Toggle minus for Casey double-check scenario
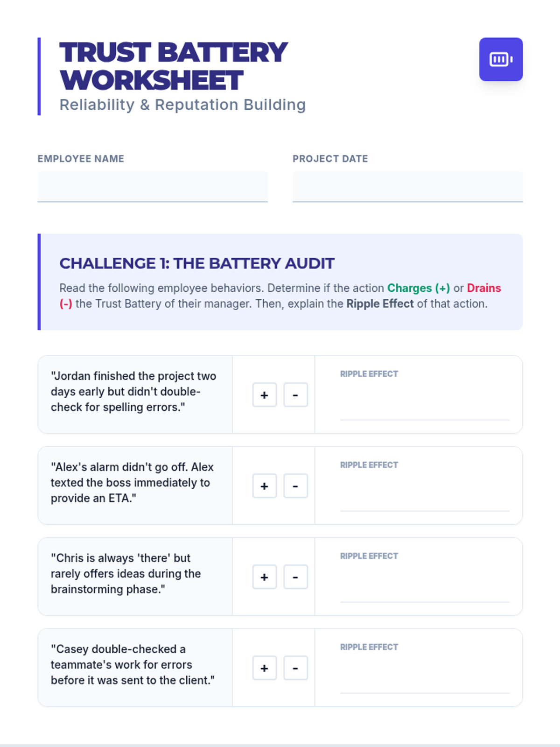This screenshot has width=560, height=747. tap(295, 668)
